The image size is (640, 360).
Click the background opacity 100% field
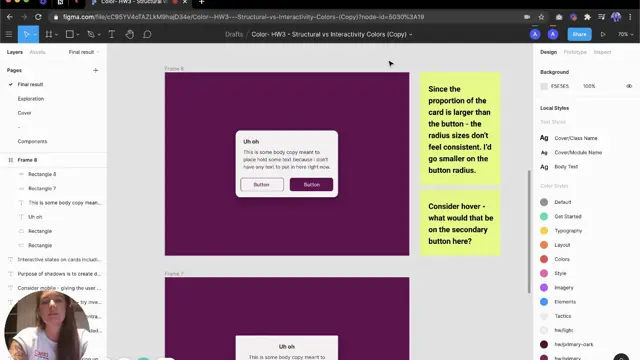(x=589, y=86)
